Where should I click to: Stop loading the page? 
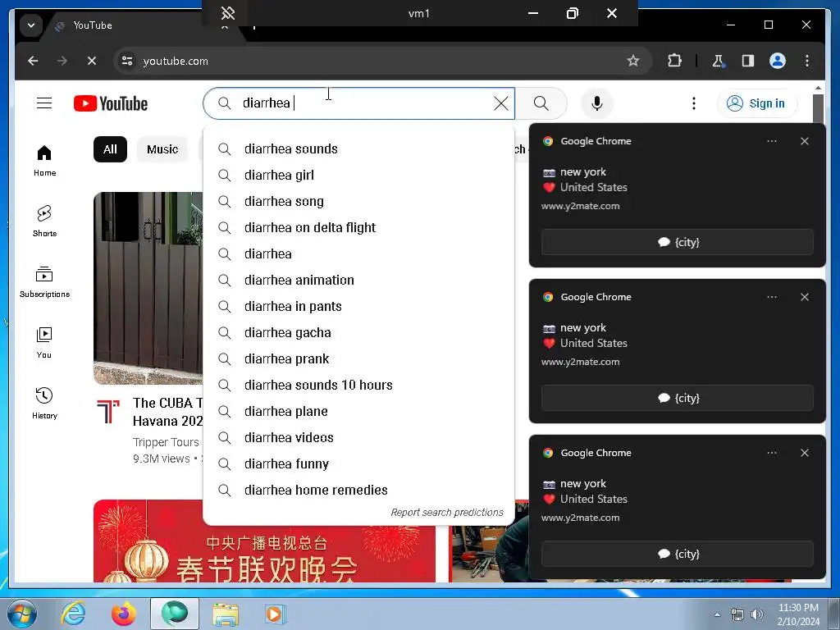92,61
